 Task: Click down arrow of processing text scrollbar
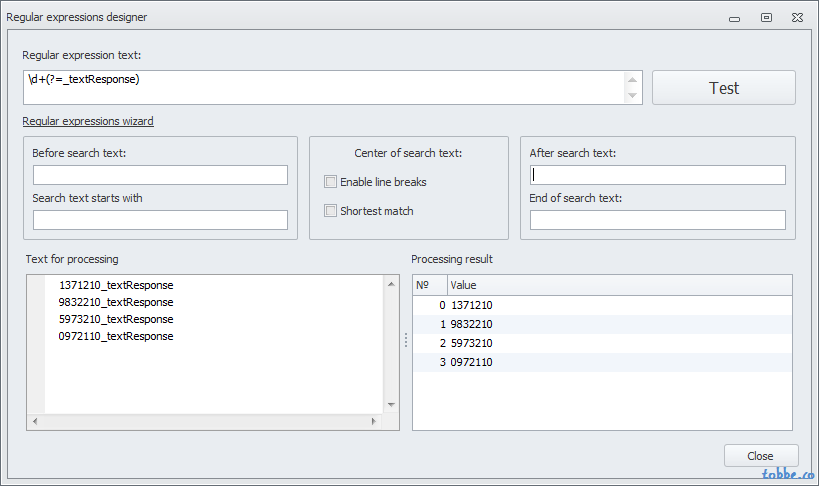391,405
